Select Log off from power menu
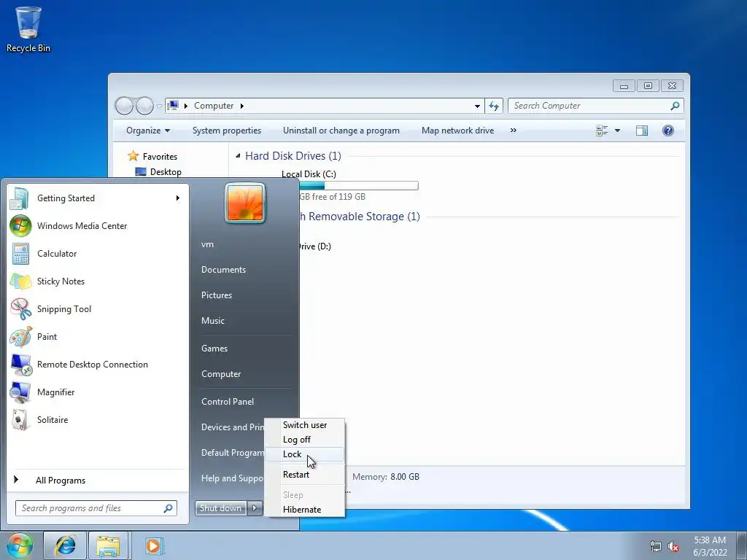The height and width of the screenshot is (560, 747). click(305, 440)
